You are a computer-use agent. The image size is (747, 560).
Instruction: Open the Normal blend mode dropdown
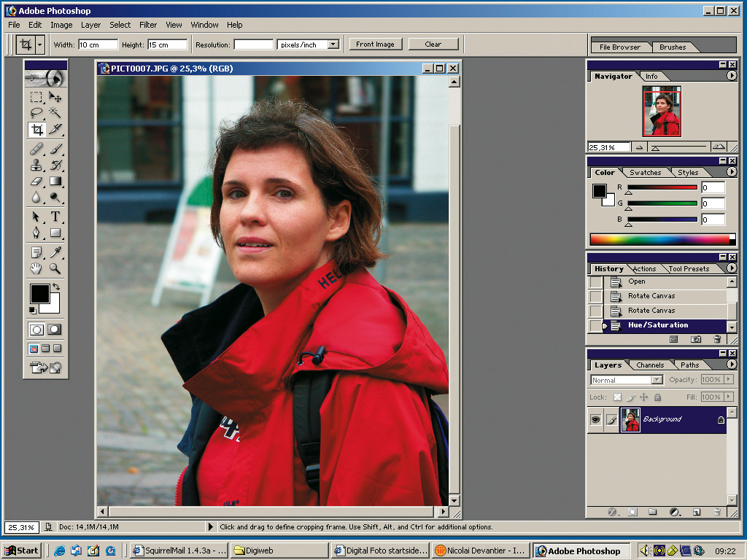[657, 380]
